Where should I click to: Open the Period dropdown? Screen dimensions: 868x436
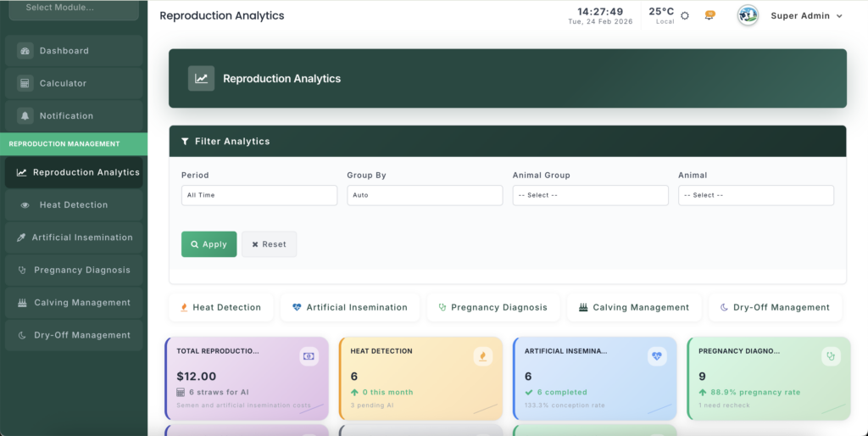tap(259, 195)
